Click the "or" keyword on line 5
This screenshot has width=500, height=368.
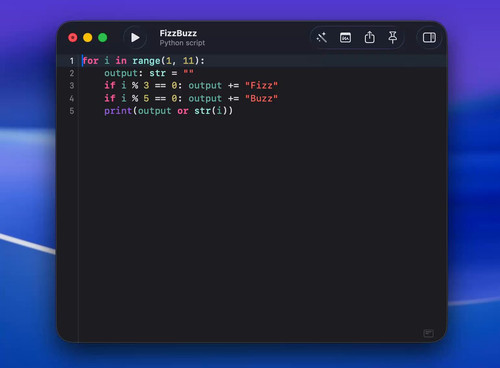183,111
